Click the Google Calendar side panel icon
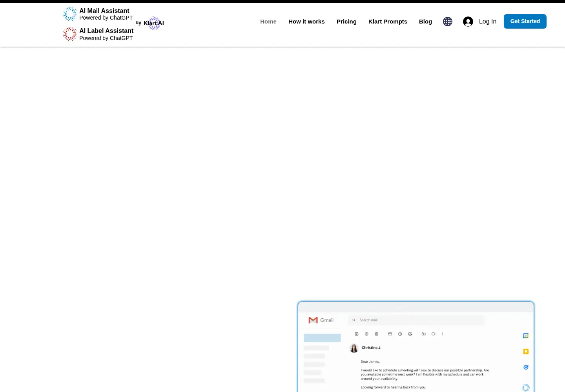 [526, 336]
